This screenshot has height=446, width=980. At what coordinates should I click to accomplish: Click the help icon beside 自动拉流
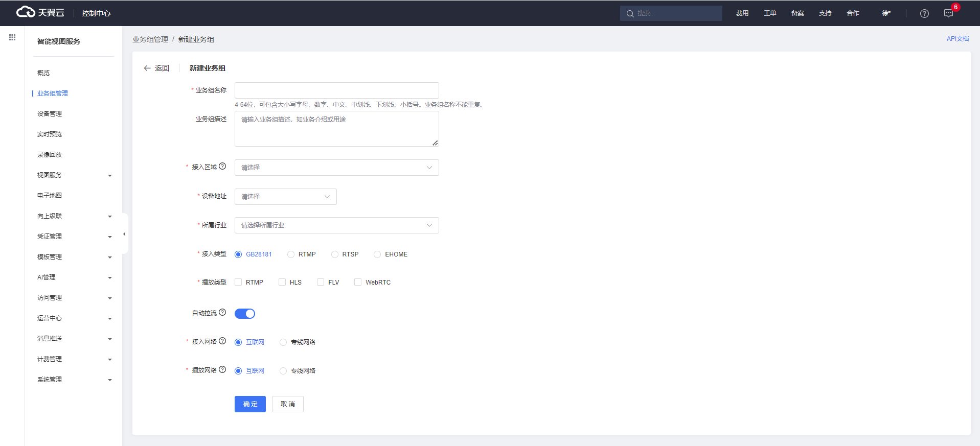pyautogui.click(x=222, y=312)
